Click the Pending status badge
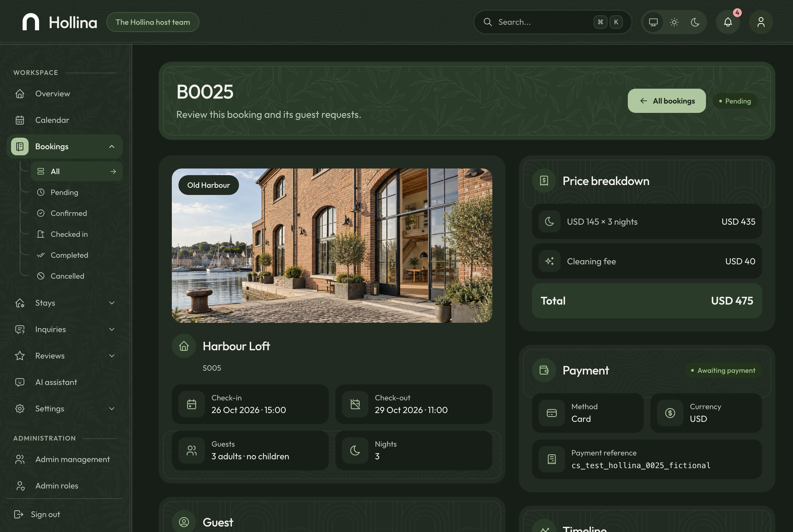793x532 pixels. [x=735, y=101]
